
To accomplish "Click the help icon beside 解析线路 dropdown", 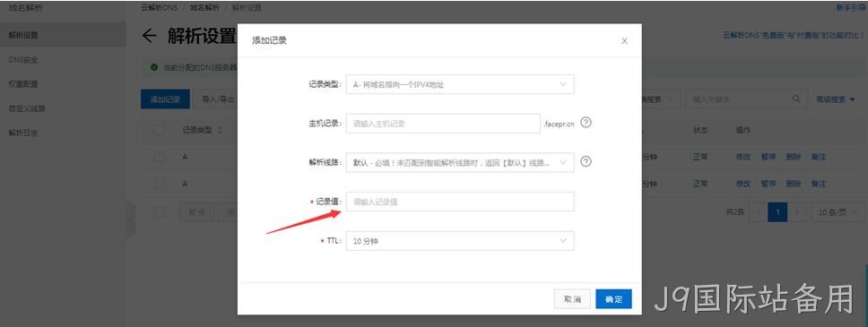I will pos(586,162).
